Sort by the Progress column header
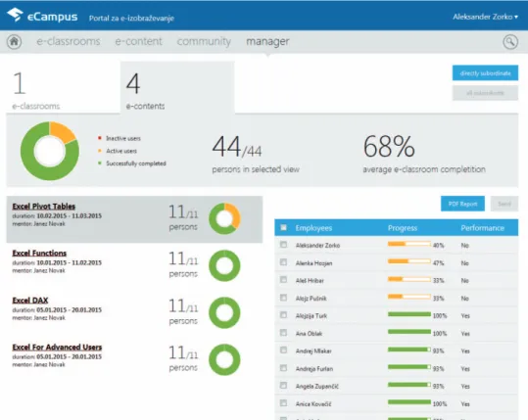 [403, 228]
